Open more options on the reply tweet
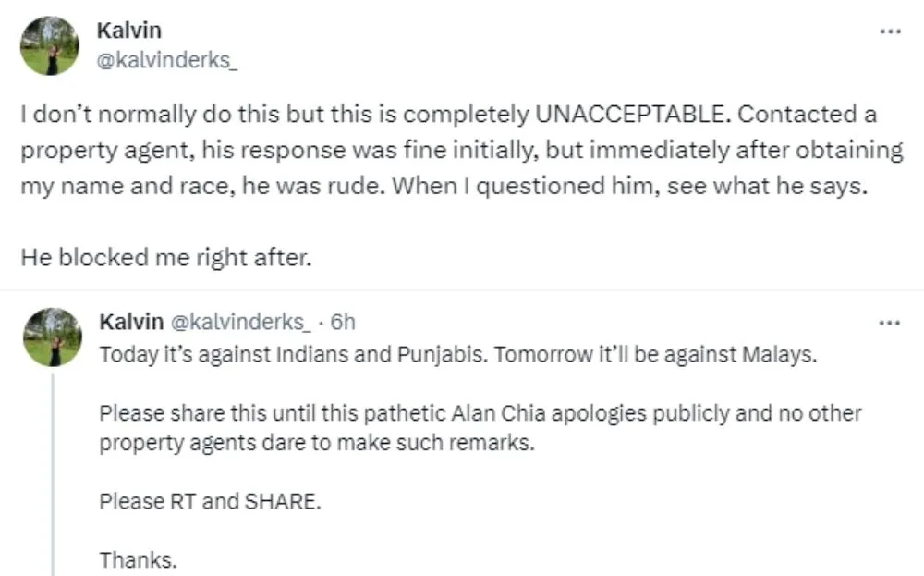The width and height of the screenshot is (924, 576). (x=889, y=323)
